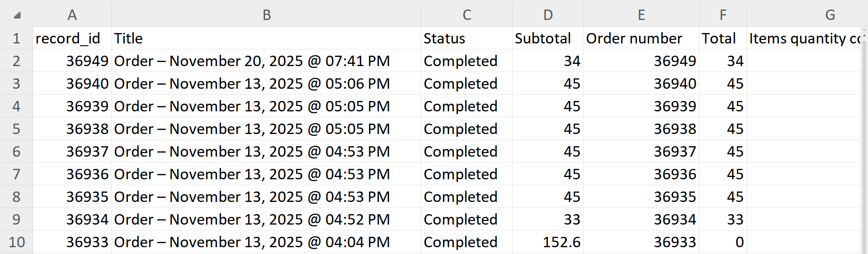This screenshot has width=868, height=254.
Task: Select column A header
Action: 72,15
